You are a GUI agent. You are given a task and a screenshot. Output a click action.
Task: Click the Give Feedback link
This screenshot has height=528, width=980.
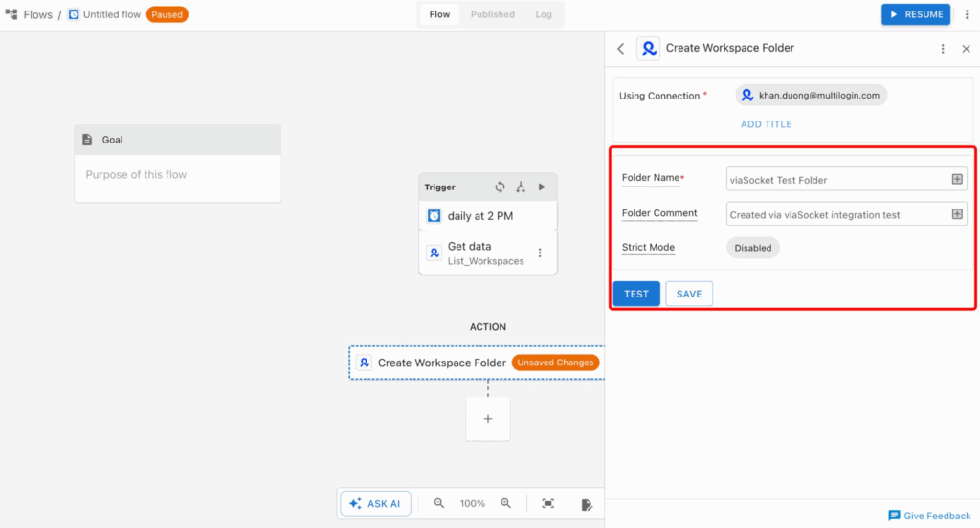[929, 516]
